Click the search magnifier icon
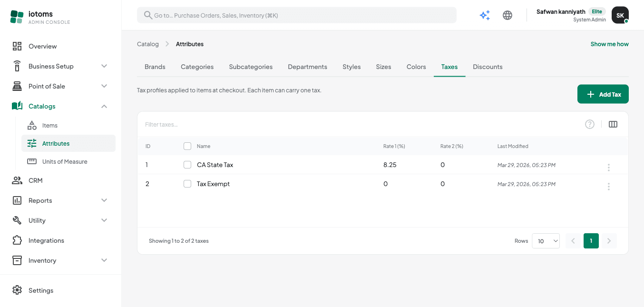Viewport: 644px width, 307px height. click(x=148, y=15)
